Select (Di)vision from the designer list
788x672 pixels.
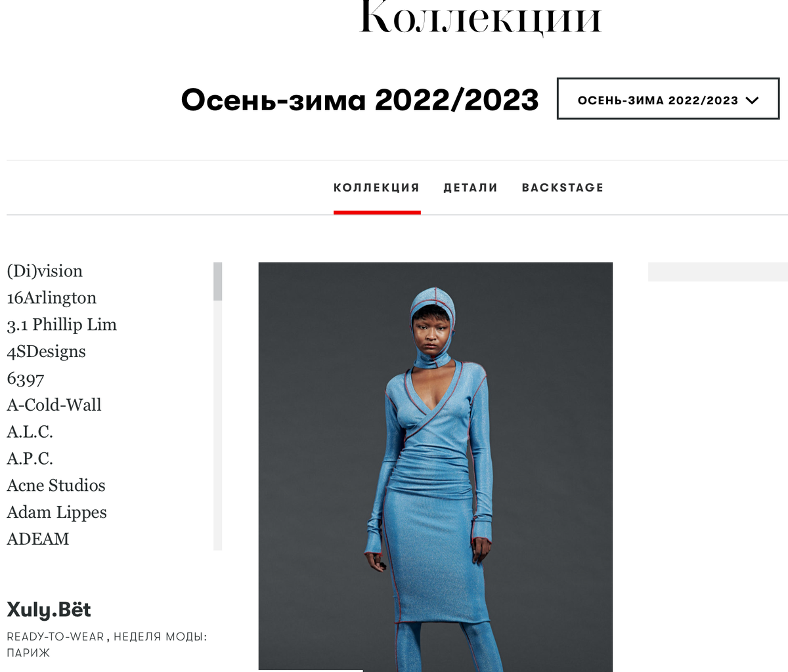[x=45, y=271]
